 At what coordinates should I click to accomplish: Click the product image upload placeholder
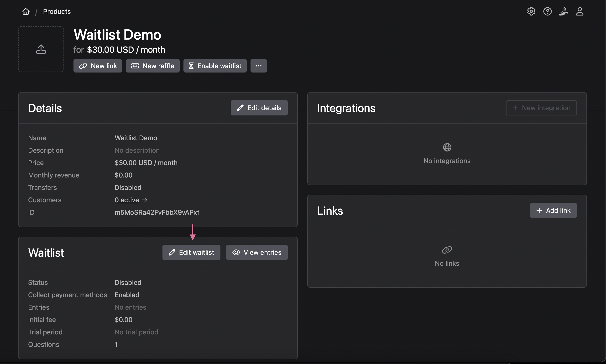click(41, 49)
